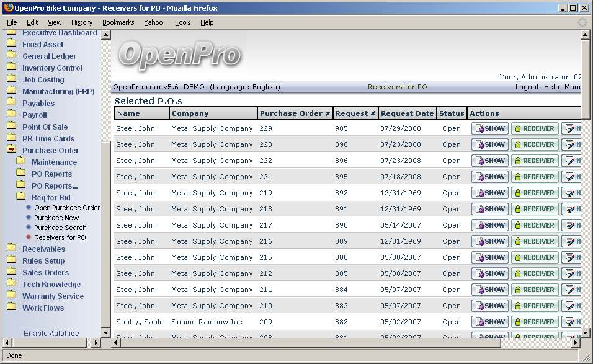Screen dimensions: 593x364
Task: Show purchase order 229 details
Action: (x=489, y=128)
